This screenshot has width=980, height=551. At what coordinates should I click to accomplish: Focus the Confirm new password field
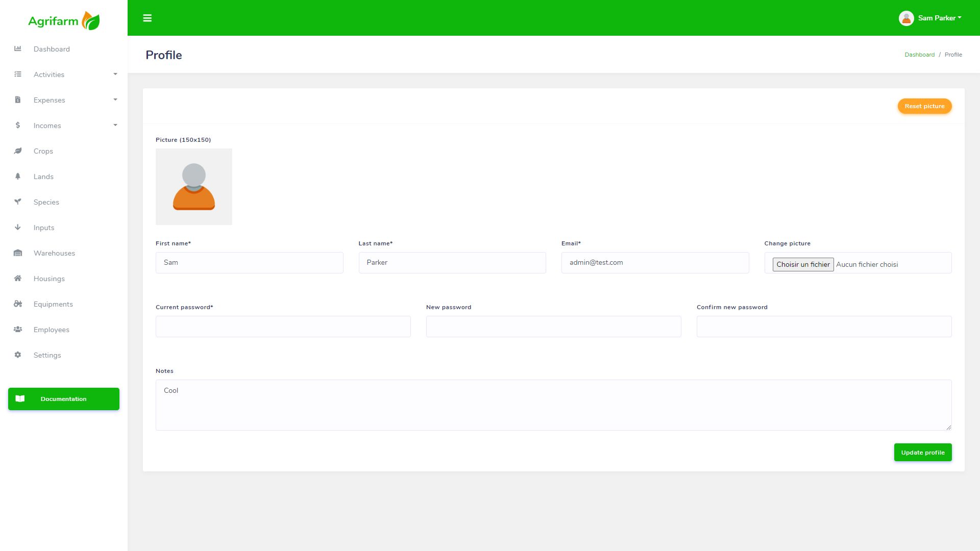click(824, 327)
